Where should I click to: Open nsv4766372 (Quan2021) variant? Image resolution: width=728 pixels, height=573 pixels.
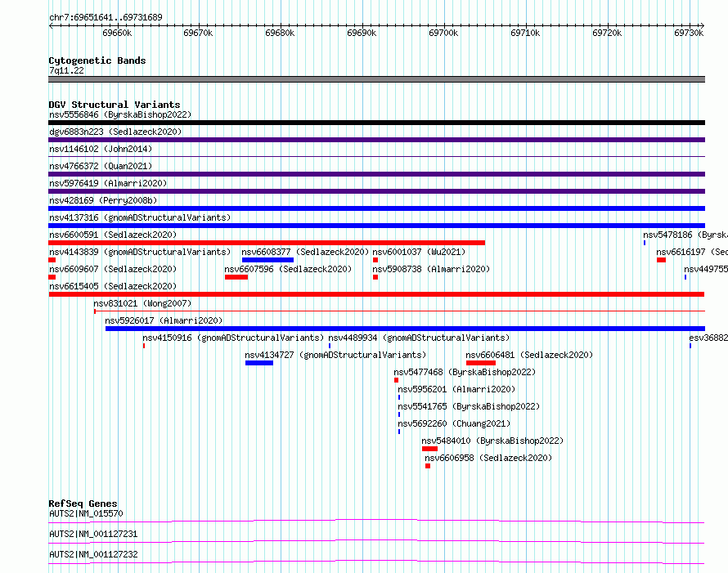tap(101, 166)
